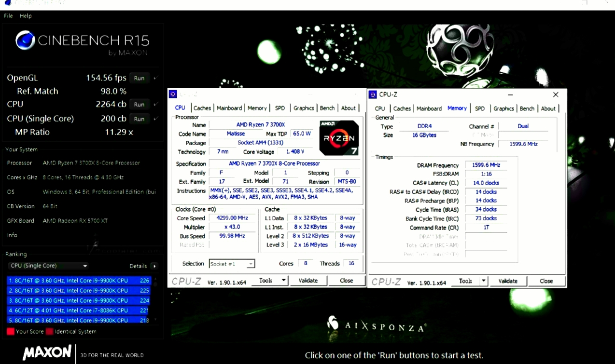Click the Command Rate 1T value
This screenshot has height=364, width=615.
[486, 228]
